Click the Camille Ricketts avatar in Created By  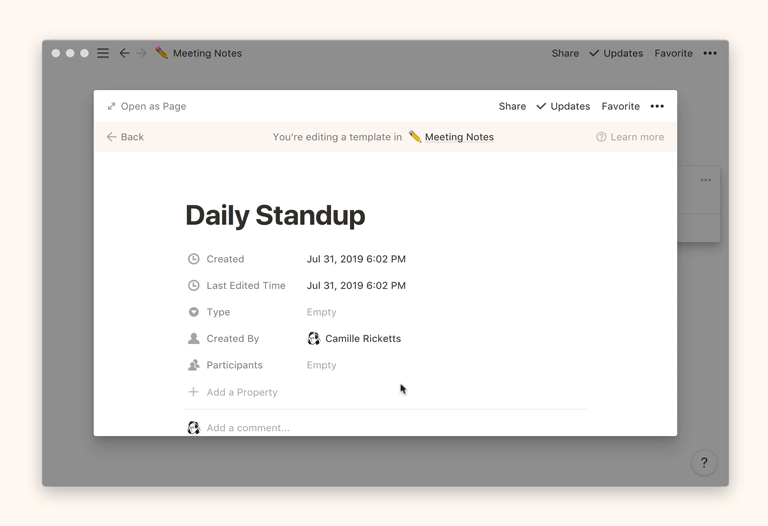click(313, 338)
